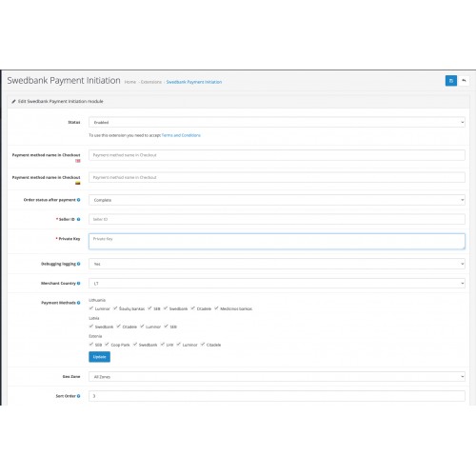Toggle the Latvia Swedbank checkbox
The height and width of the screenshot is (476, 476).
click(91, 327)
